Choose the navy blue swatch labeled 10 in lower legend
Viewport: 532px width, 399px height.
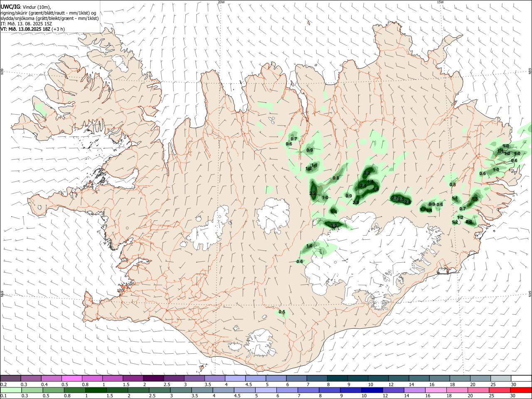click(x=372, y=390)
